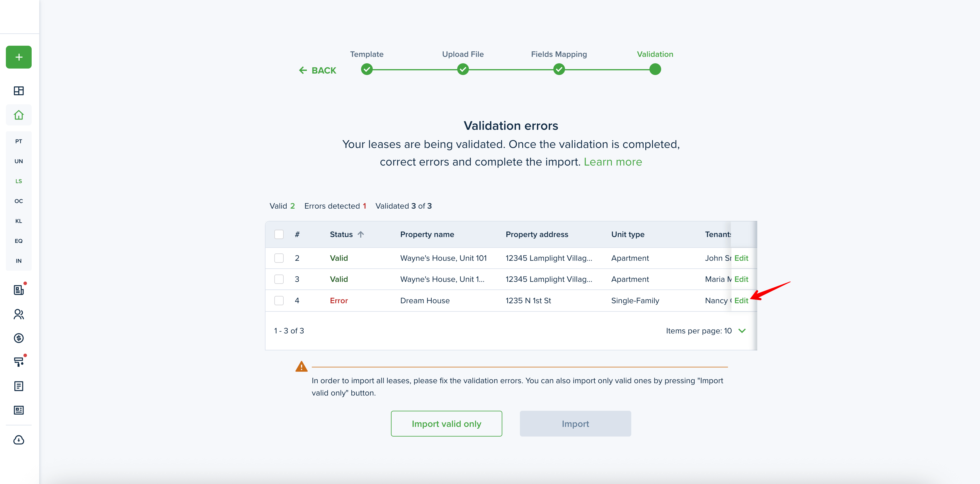
Task: Open the newspaper listings icon with badge
Action: pos(19,290)
